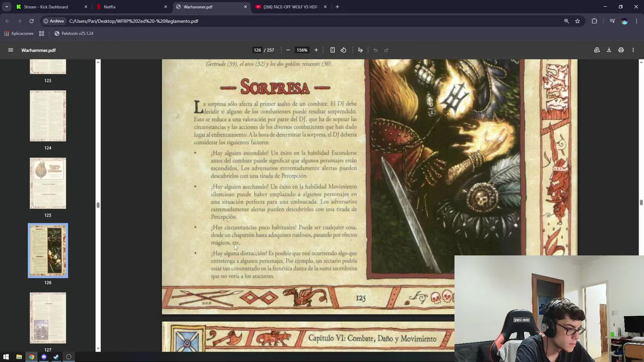Open page 127 thumbnail
This screenshot has width=644, height=362.
pos(48,318)
